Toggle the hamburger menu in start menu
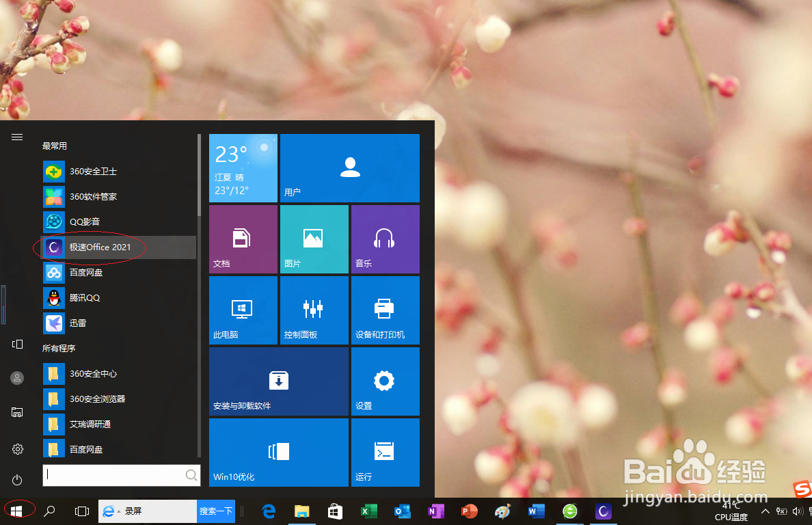 click(x=17, y=137)
